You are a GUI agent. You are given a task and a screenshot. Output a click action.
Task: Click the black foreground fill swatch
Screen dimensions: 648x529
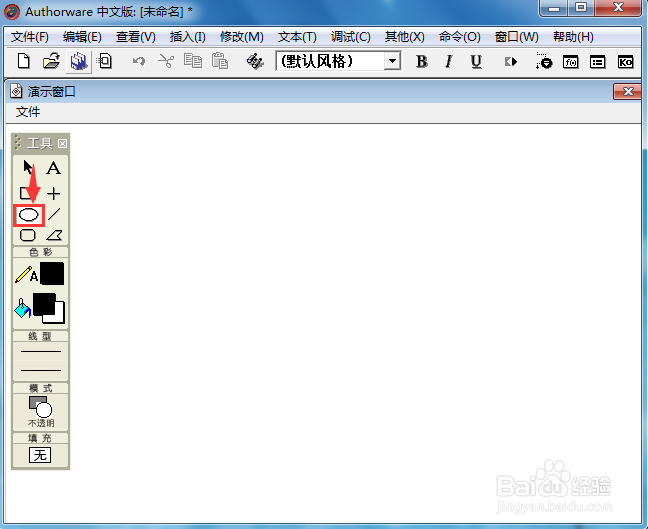43,304
